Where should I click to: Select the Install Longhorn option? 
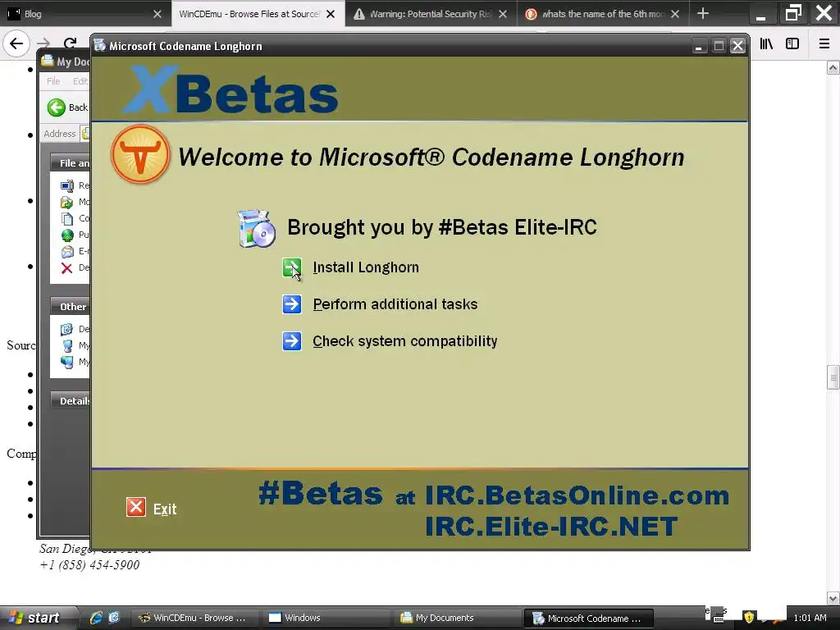(366, 267)
